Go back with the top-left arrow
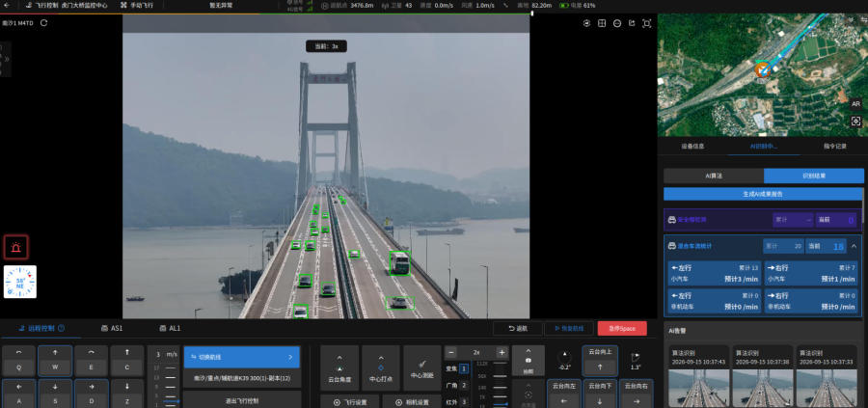The image size is (868, 408). [x=7, y=5]
